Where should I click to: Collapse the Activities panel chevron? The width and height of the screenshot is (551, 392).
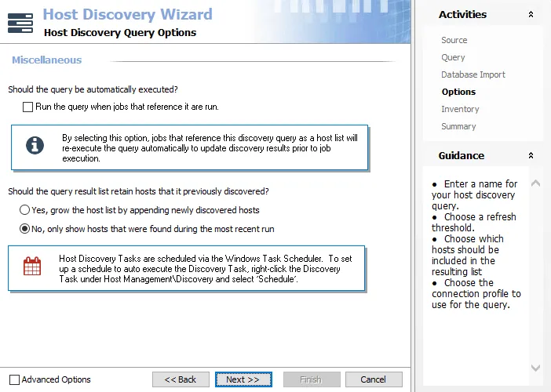531,14
